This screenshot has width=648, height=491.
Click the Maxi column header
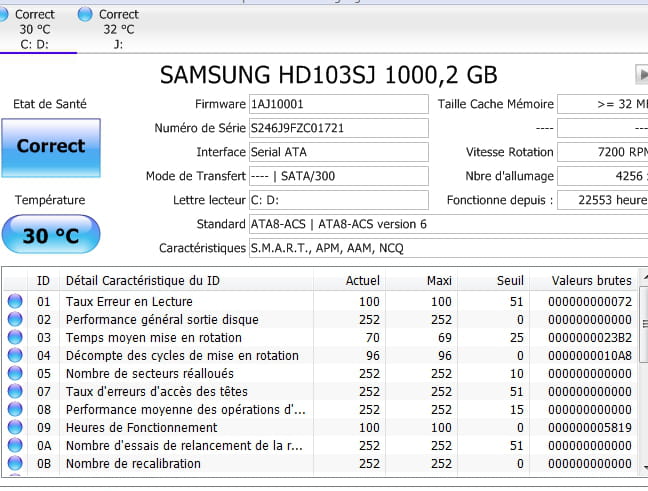(421, 281)
